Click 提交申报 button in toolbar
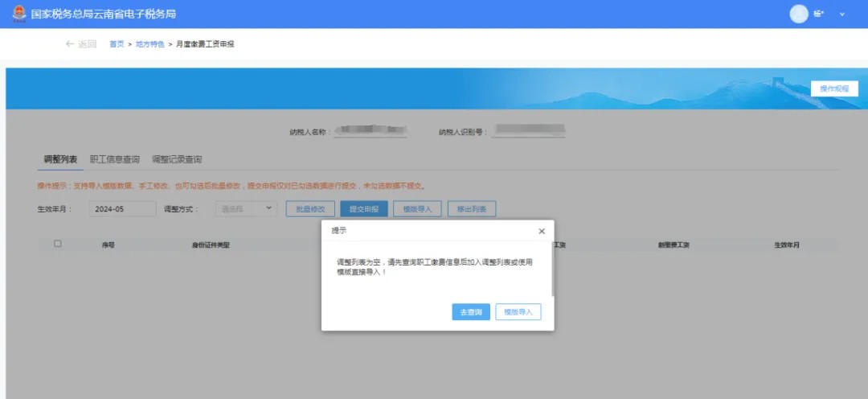 (x=364, y=209)
